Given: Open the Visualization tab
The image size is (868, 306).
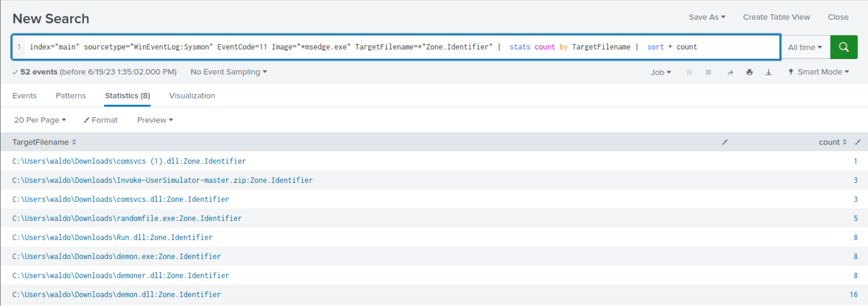Looking at the screenshot, I should [x=192, y=96].
